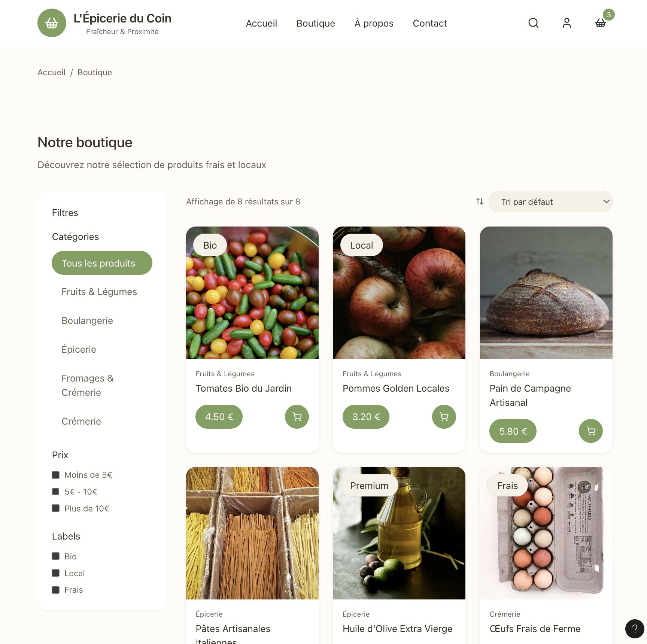Open the Huile d'Olive product image
The height and width of the screenshot is (644, 647).
click(399, 533)
